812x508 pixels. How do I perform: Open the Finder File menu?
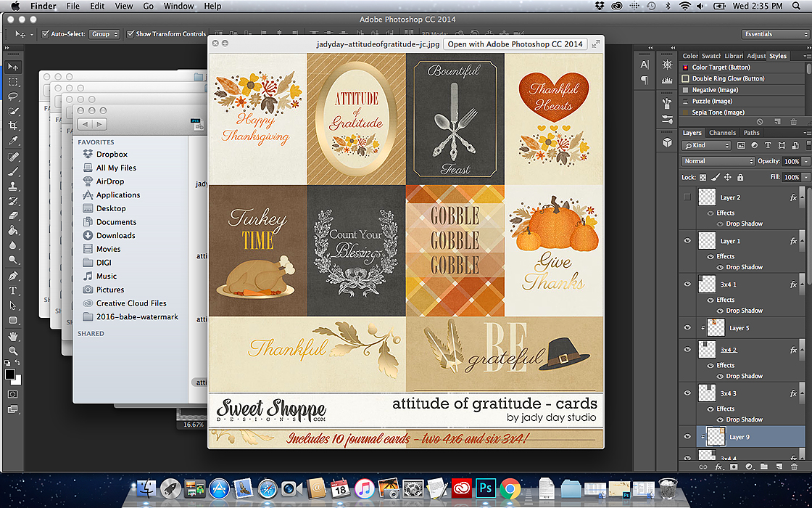click(x=73, y=7)
